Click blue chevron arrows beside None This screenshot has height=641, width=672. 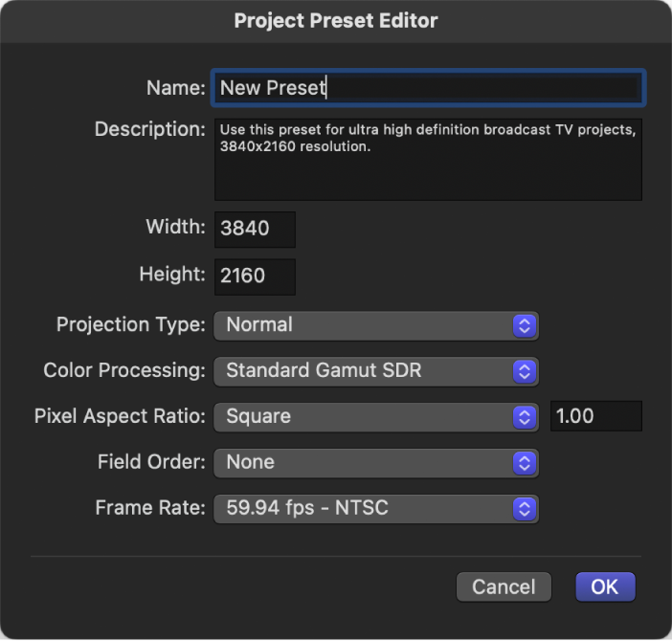[x=524, y=462]
